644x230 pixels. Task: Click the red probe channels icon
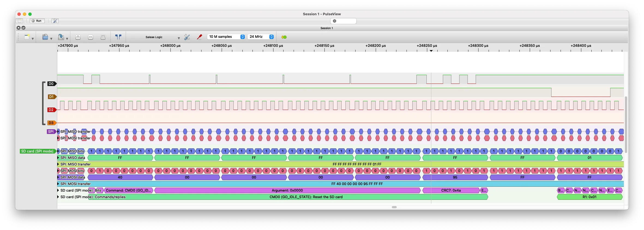(200, 37)
